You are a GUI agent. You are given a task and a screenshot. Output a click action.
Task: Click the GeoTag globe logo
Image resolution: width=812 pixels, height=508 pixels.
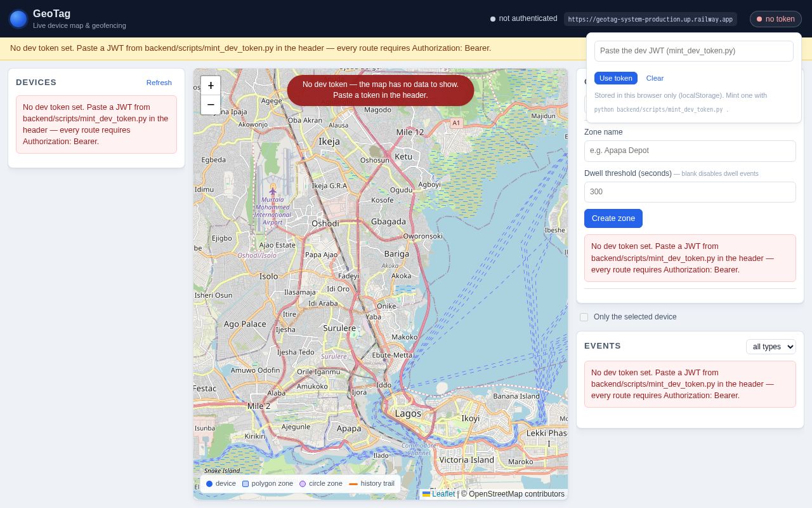pos(18,19)
